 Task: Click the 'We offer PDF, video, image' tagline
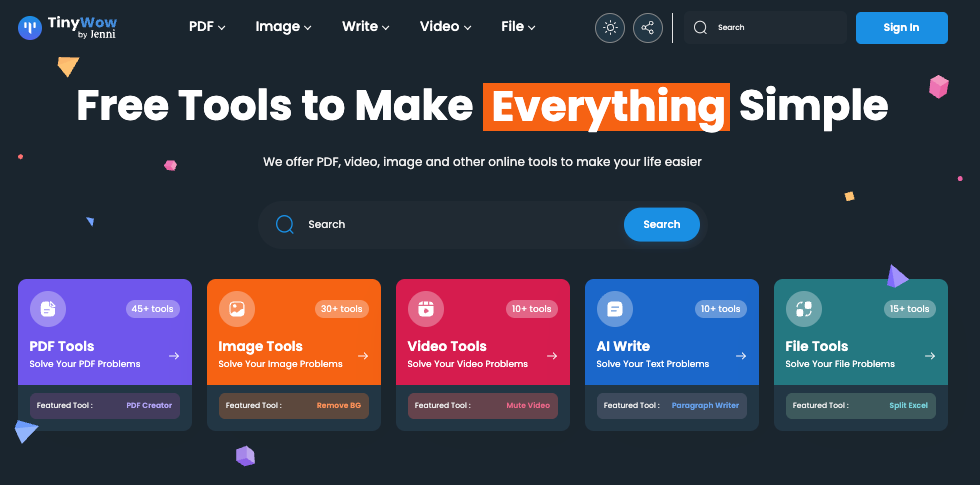click(482, 162)
